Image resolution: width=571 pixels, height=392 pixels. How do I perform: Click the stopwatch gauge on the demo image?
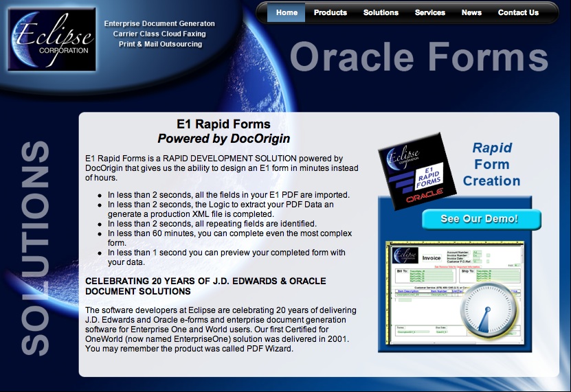[x=488, y=310]
